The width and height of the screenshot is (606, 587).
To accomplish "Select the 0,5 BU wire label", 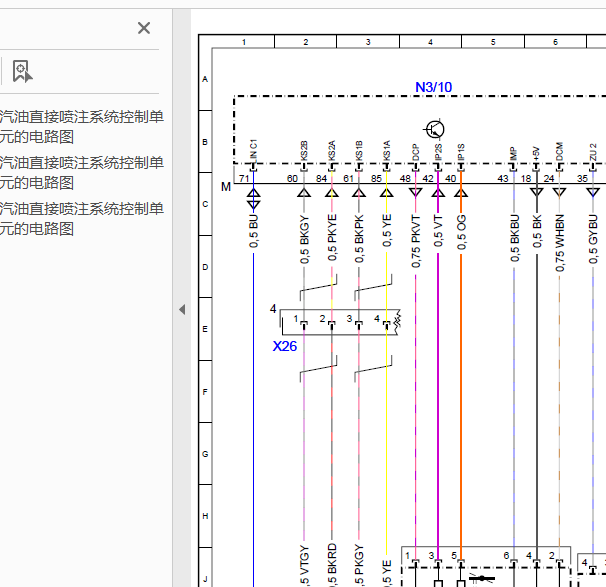I will tap(254, 231).
